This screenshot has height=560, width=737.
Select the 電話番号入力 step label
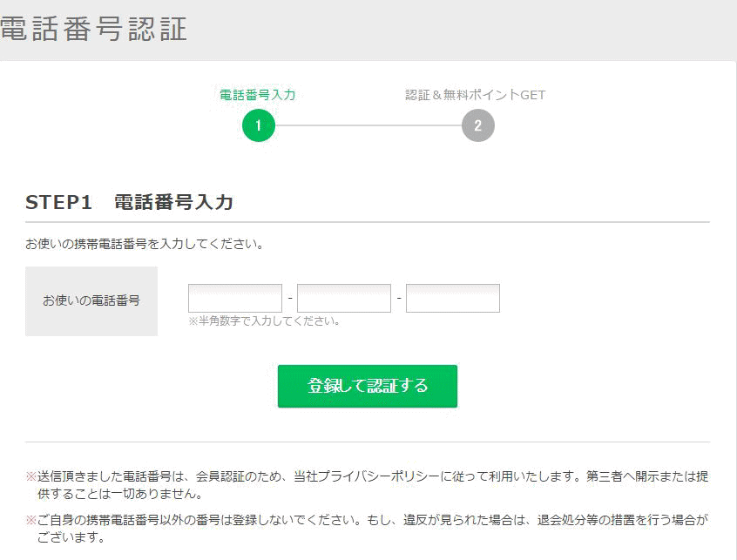tap(258, 95)
